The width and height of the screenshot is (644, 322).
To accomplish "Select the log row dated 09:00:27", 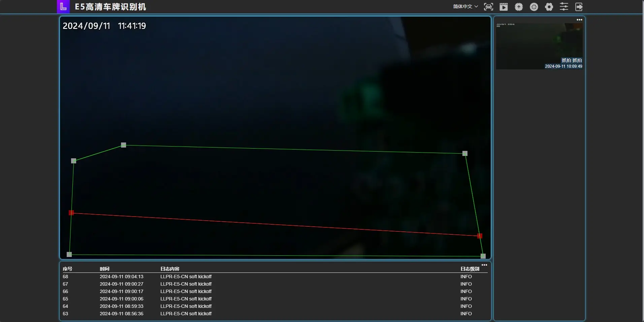I will click(x=121, y=284).
